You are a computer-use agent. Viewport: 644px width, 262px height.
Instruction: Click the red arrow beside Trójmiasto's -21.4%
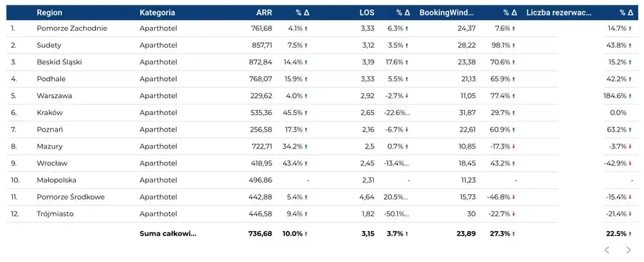630,214
